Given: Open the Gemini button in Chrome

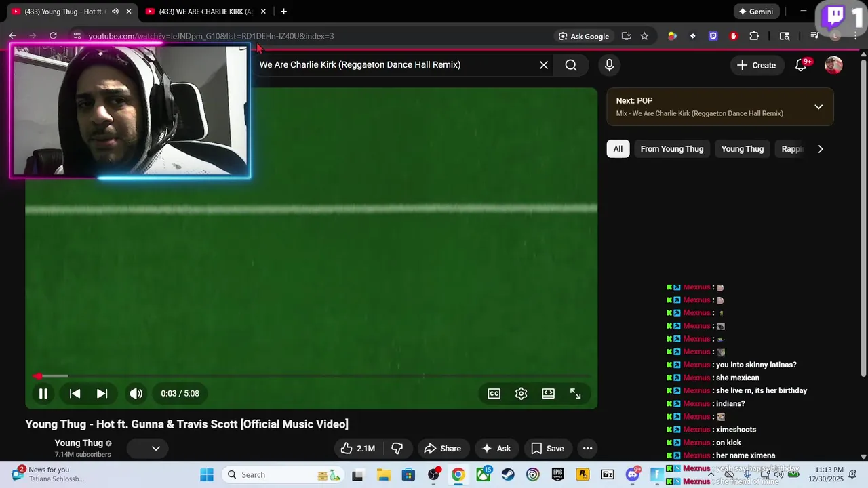Looking at the screenshot, I should pyautogui.click(x=756, y=12).
